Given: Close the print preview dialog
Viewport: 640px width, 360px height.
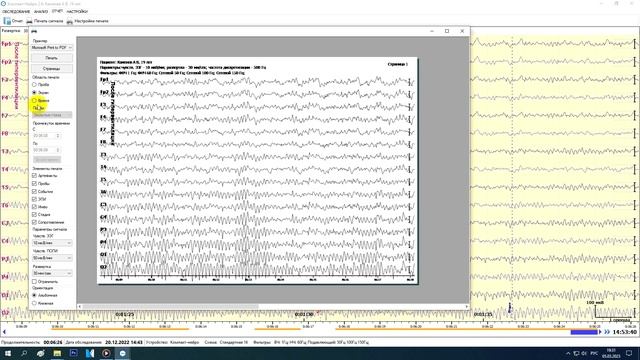Looking at the screenshot, I should pyautogui.click(x=462, y=31).
